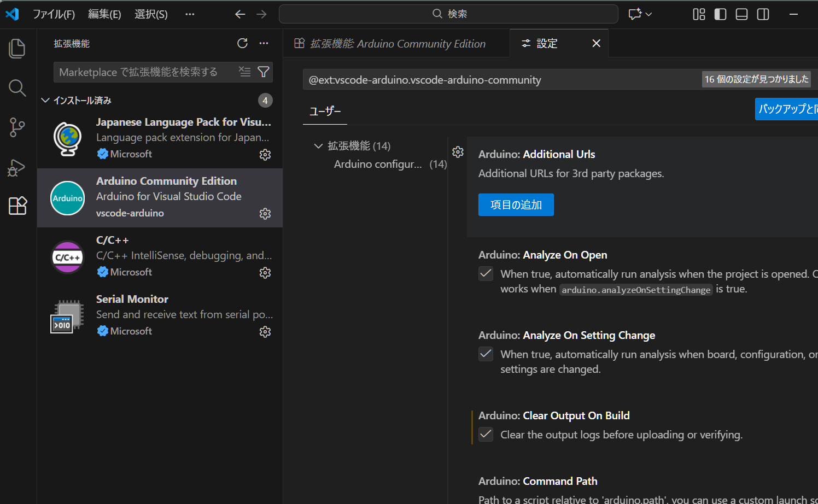The image size is (818, 504).
Task: Open the Copilot chat dropdown arrow in title bar
Action: [649, 14]
